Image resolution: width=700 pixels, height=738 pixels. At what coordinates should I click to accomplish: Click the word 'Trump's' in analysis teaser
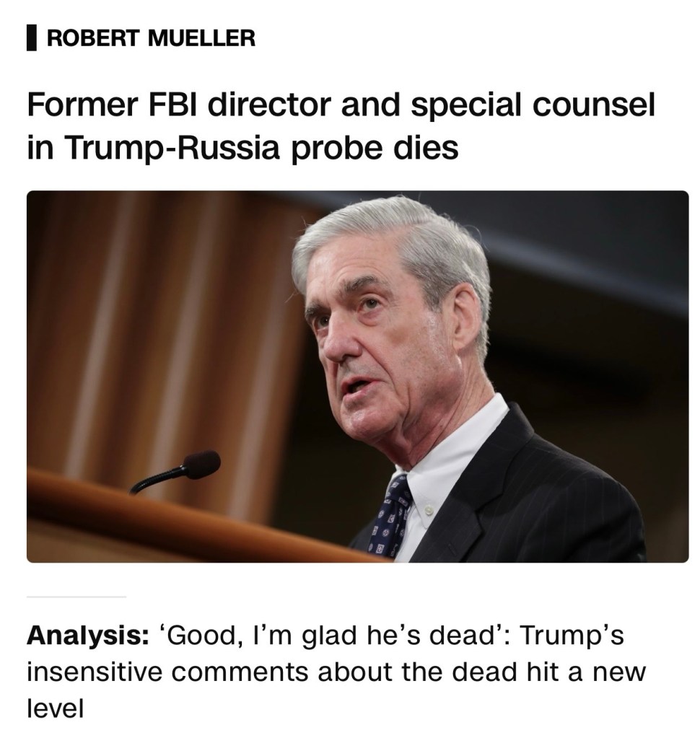pyautogui.click(x=571, y=636)
